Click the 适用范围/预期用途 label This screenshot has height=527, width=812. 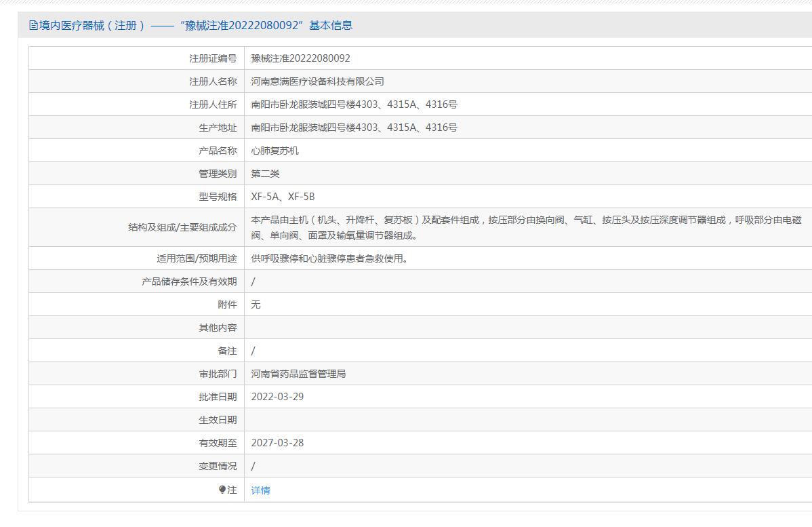[197, 258]
